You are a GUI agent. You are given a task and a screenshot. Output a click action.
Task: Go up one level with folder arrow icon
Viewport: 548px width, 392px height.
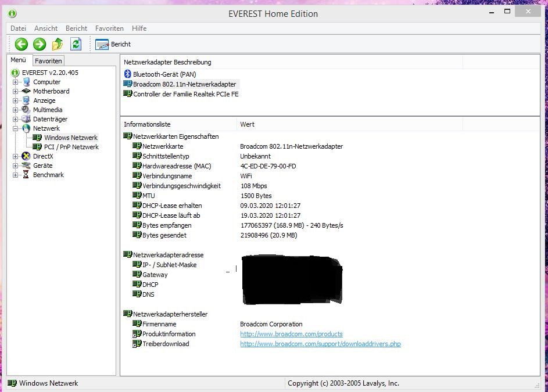click(58, 44)
